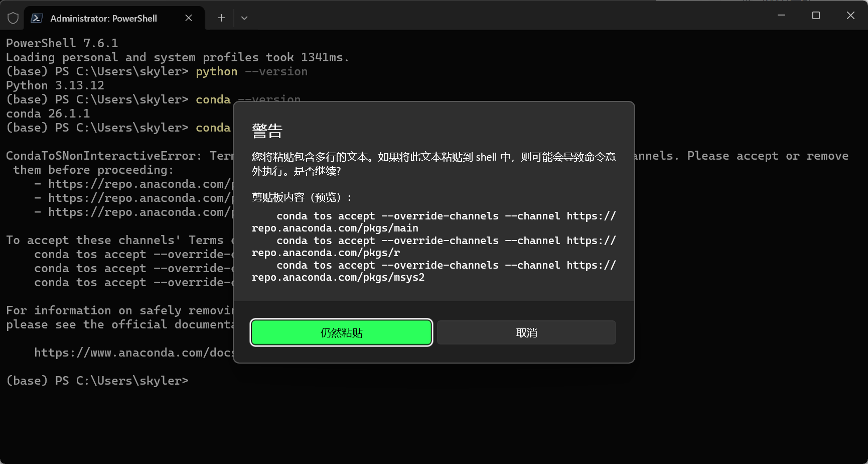This screenshot has width=868, height=464.
Task: Confirm with the green 仍然粘贴 button
Action: (341, 332)
